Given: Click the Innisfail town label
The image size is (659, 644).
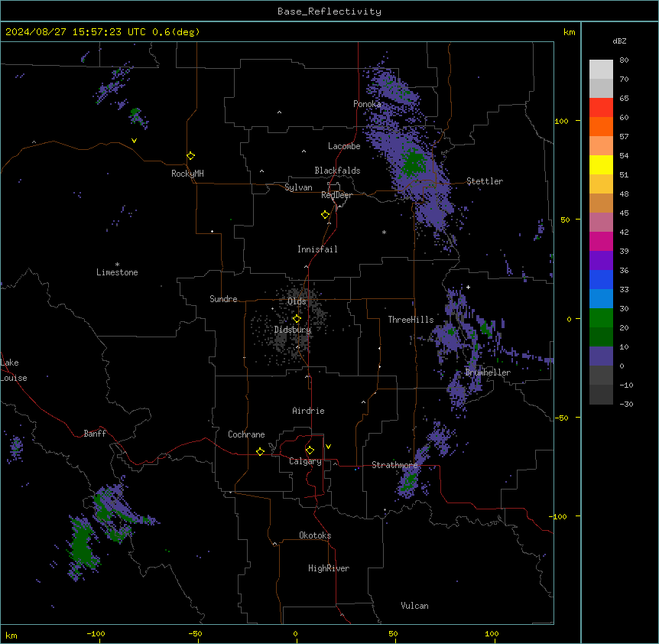Looking at the screenshot, I should point(317,249).
